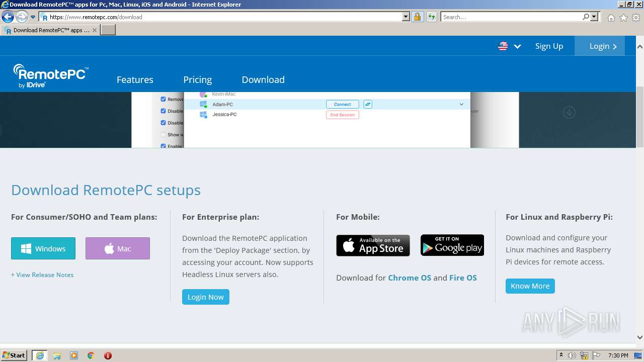The width and height of the screenshot is (644, 362).
Task: Open the Chrome taskbar icon
Action: [91, 355]
